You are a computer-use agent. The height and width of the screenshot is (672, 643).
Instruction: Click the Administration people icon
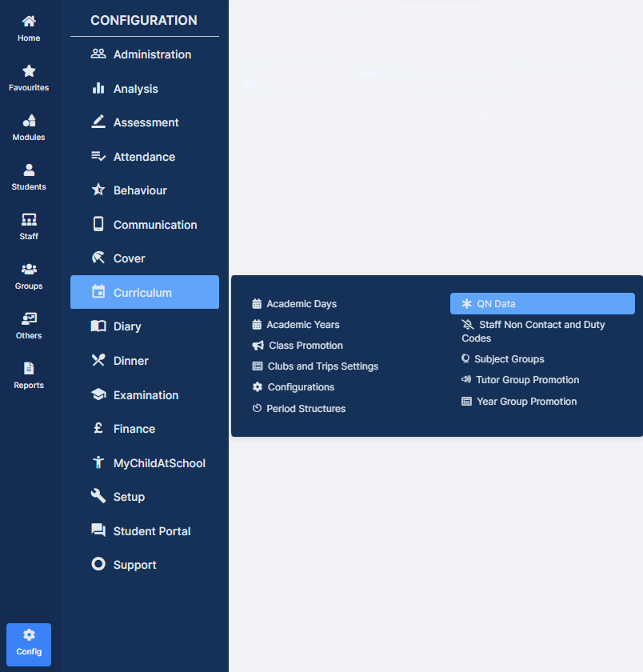(98, 54)
